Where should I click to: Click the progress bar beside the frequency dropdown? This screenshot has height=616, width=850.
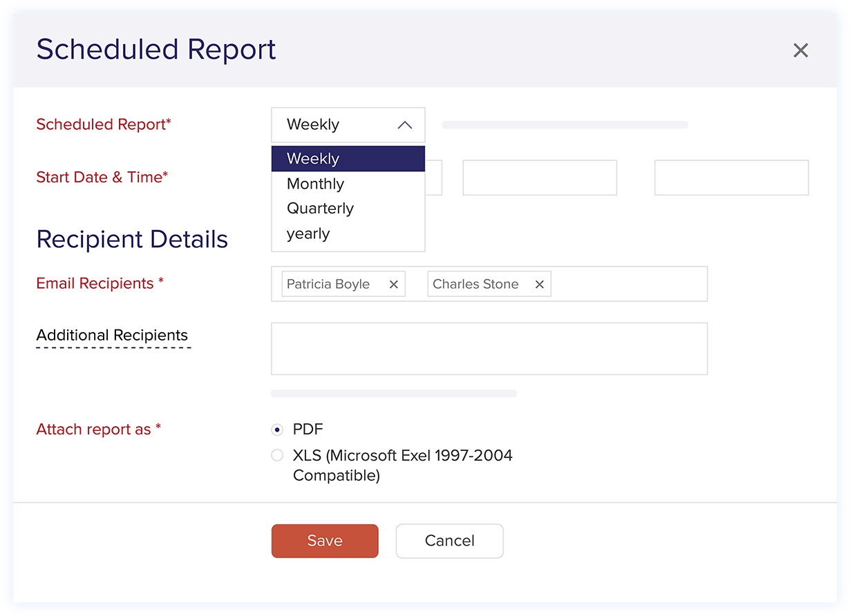565,124
